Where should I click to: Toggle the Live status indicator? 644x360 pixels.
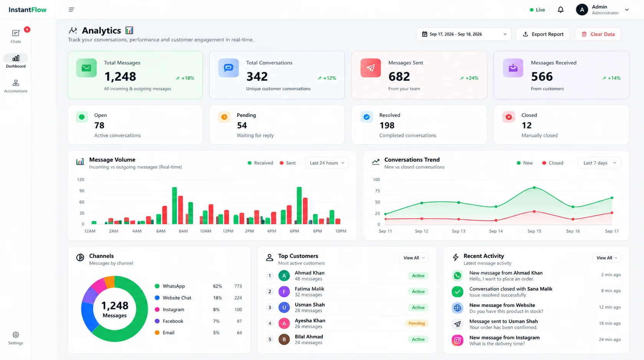click(537, 10)
